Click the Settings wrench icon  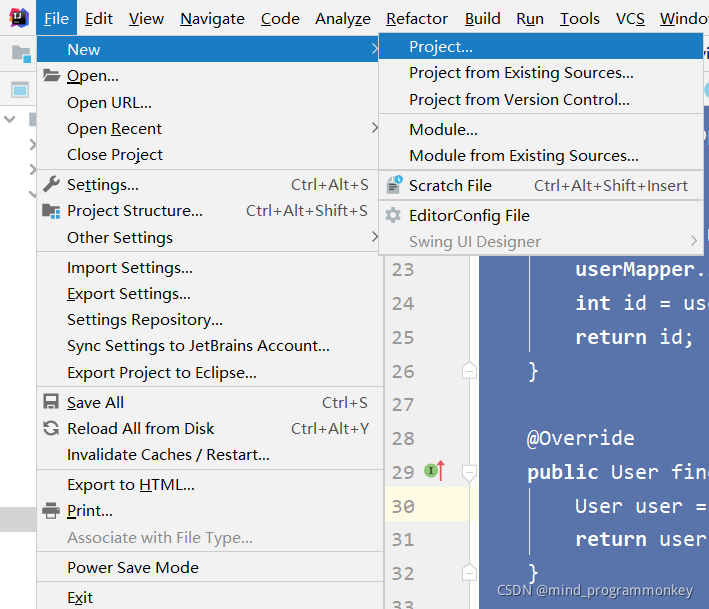(51, 184)
